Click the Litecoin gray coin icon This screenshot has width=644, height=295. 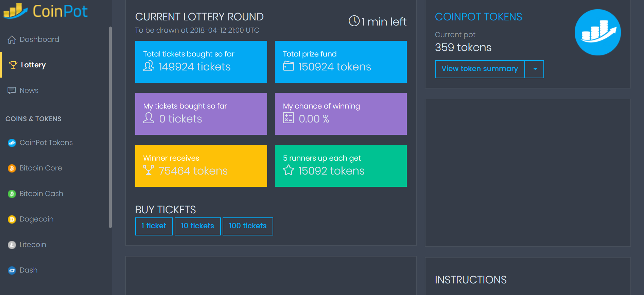tap(12, 245)
